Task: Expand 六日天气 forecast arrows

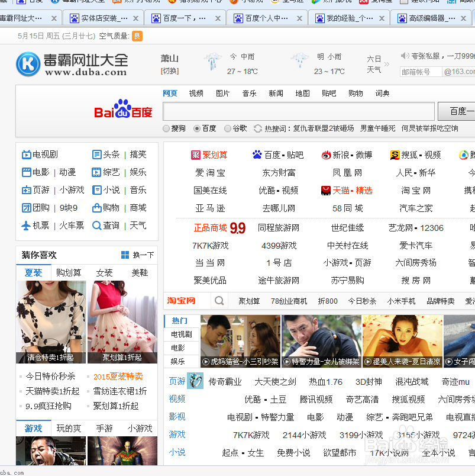Action: (387, 64)
